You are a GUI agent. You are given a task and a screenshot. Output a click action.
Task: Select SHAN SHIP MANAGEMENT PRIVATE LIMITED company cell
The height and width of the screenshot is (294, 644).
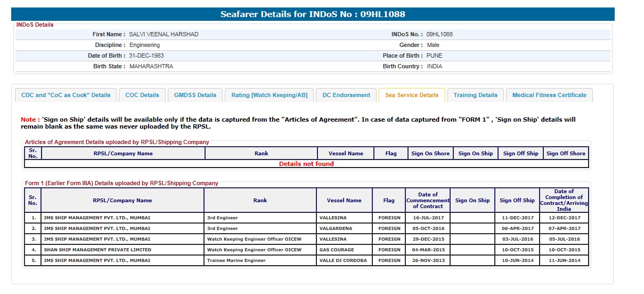coord(97,250)
